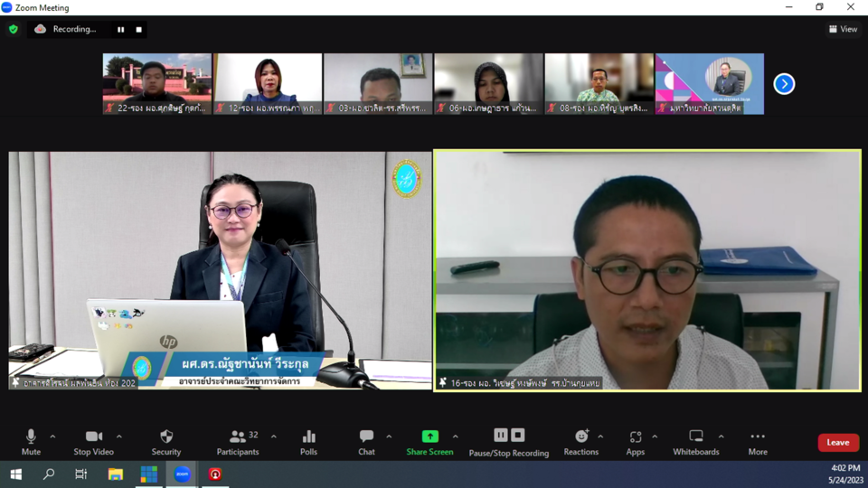Show next participants with blue arrow
Image resolution: width=868 pixels, height=488 pixels.
click(x=784, y=84)
